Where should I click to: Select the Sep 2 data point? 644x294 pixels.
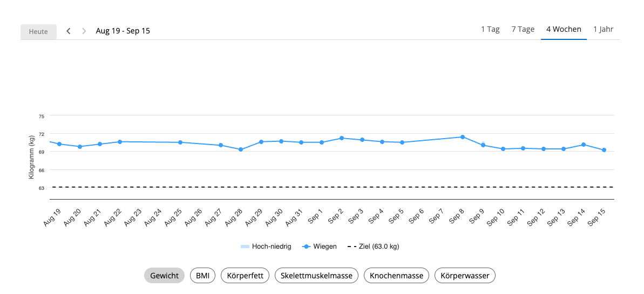click(x=342, y=138)
